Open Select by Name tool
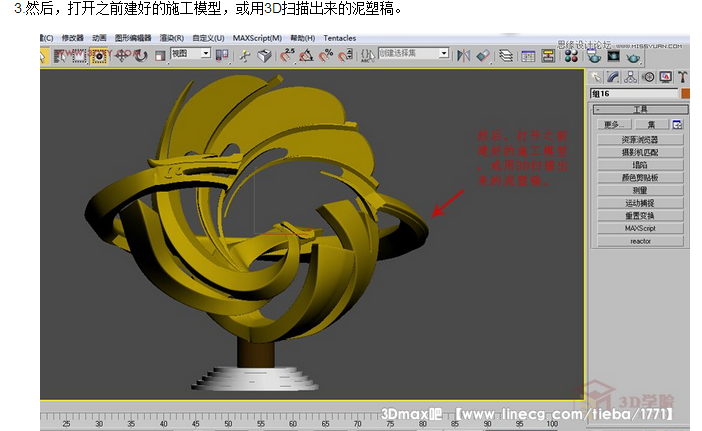 [x=60, y=56]
